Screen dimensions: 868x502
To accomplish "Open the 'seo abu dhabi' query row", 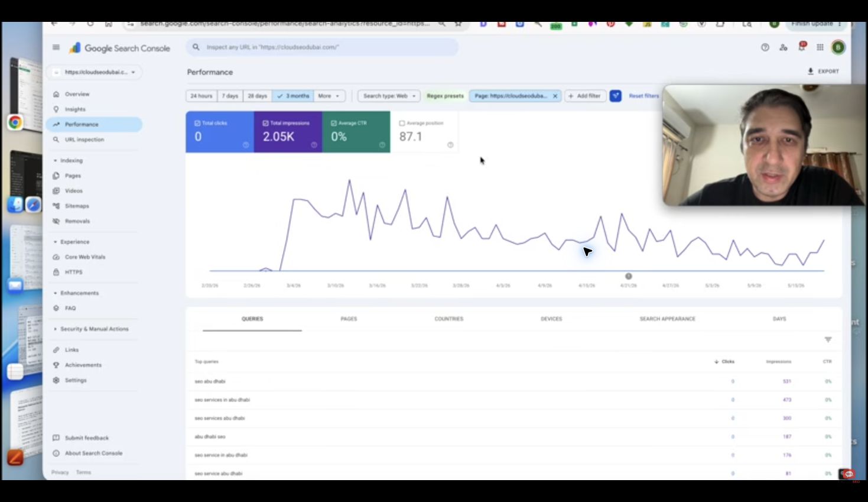I will click(513, 381).
